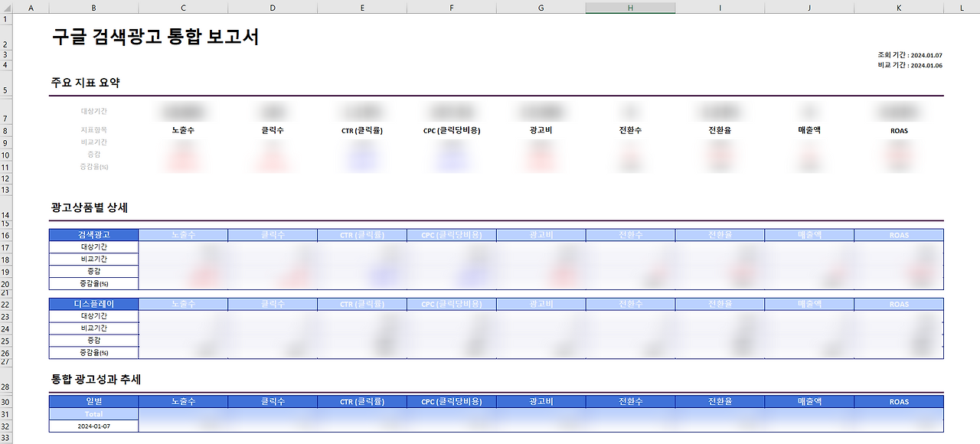
Task: Click the '비교 기간 : 2024.01.06' cell
Action: pyautogui.click(x=910, y=65)
